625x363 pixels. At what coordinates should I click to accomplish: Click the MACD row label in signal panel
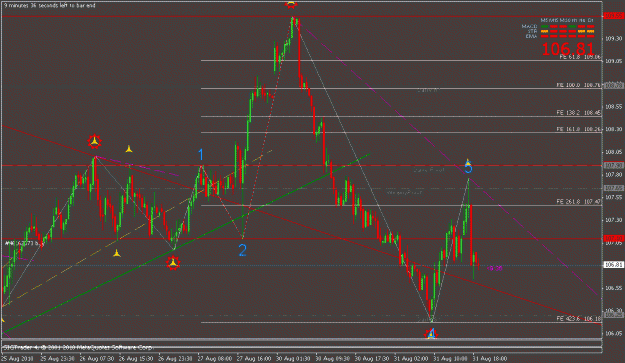pos(529,26)
